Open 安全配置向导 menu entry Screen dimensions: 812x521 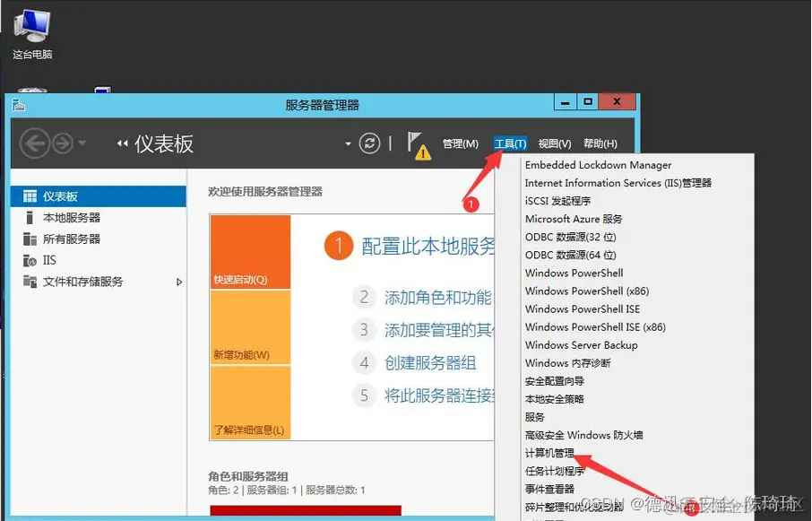[555, 381]
